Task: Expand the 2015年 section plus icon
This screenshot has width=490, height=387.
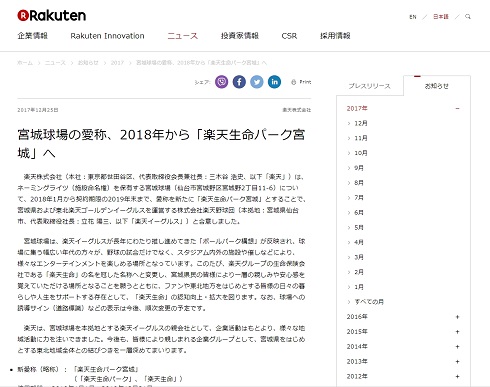Action: coord(457,332)
